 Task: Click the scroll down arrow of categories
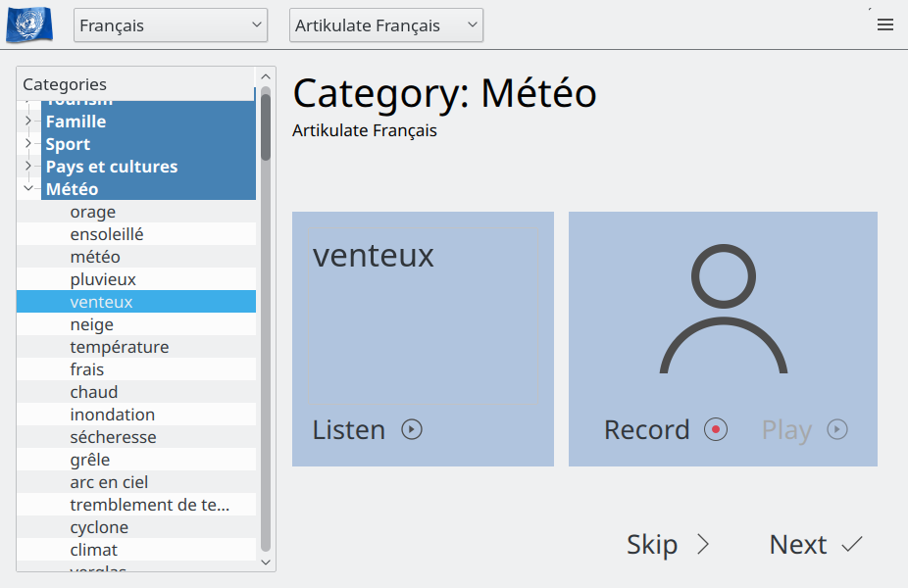pos(266,562)
